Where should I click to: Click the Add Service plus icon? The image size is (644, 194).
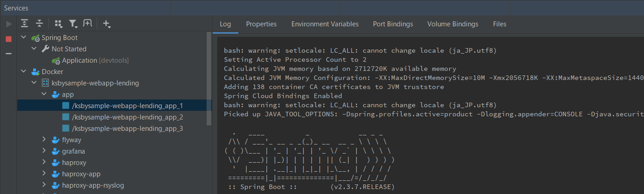(107, 24)
